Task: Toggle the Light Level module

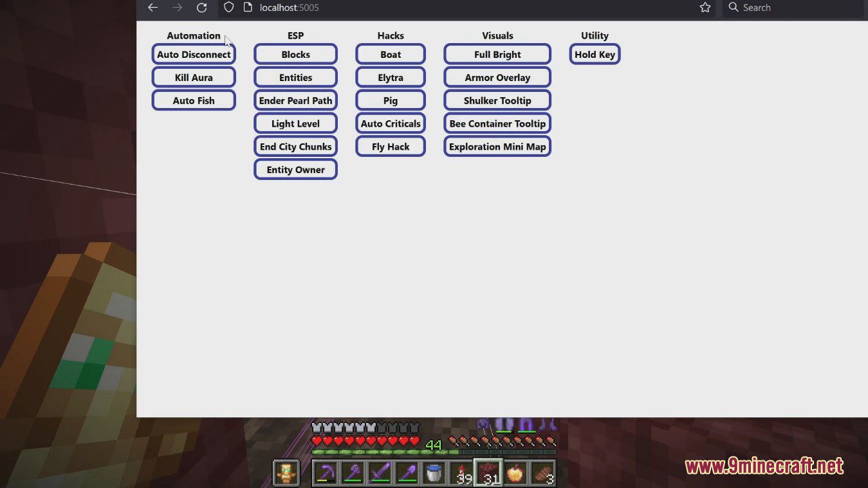Action: 295,124
